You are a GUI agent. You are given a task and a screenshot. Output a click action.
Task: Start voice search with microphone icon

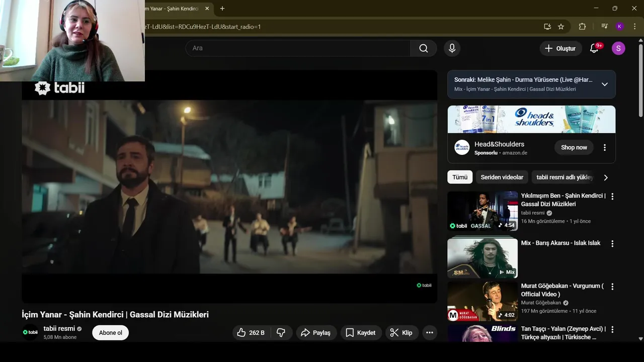452,48
